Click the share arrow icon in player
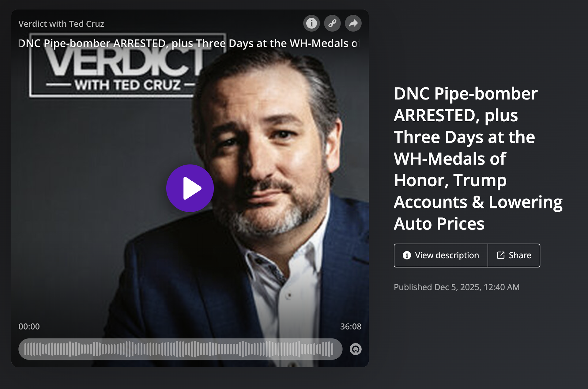 coord(353,23)
